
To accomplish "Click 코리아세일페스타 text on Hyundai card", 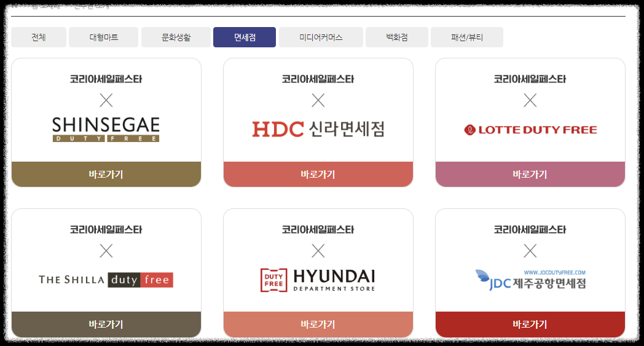I will pos(318,229).
